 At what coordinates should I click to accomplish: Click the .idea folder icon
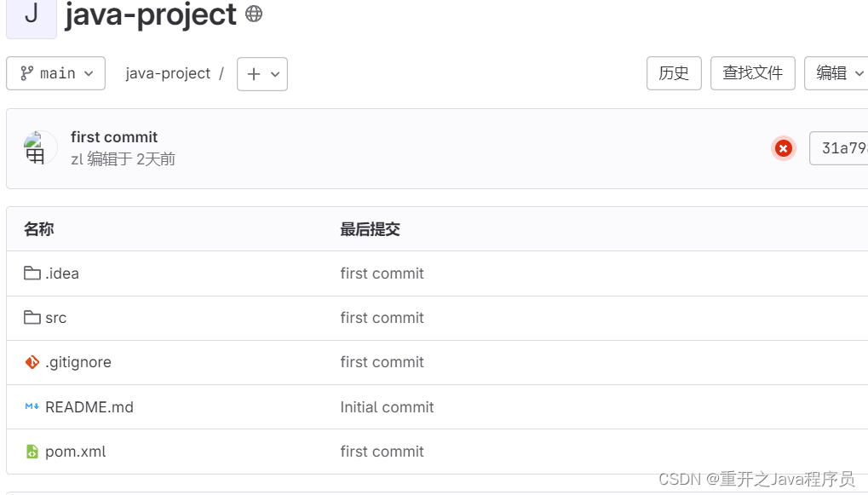pos(32,273)
